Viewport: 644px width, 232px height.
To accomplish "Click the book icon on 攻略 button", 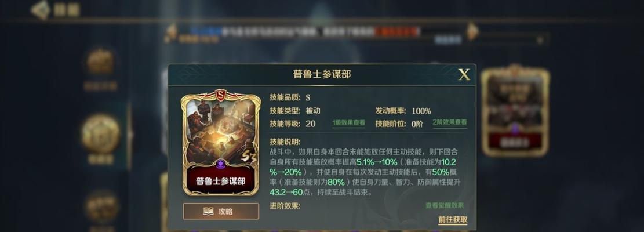I will tap(209, 212).
